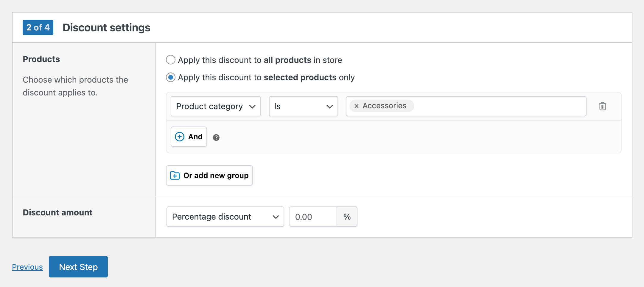
Task: Focus the 0.00 discount value field
Action: tap(313, 217)
